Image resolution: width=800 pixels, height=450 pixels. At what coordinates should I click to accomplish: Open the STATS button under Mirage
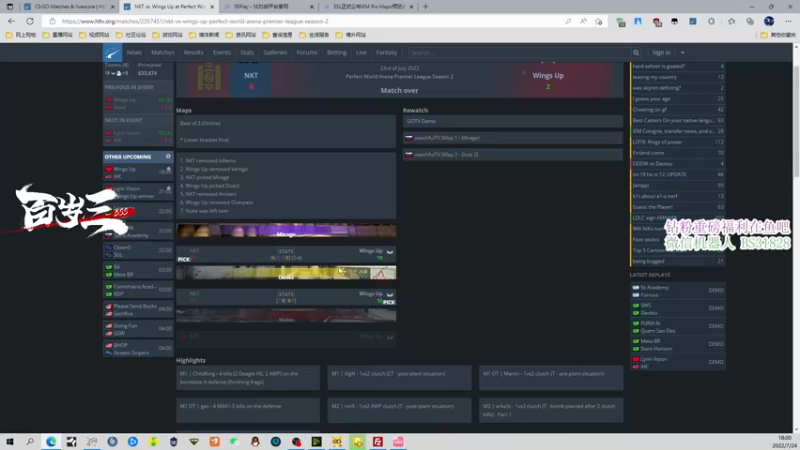(x=286, y=251)
